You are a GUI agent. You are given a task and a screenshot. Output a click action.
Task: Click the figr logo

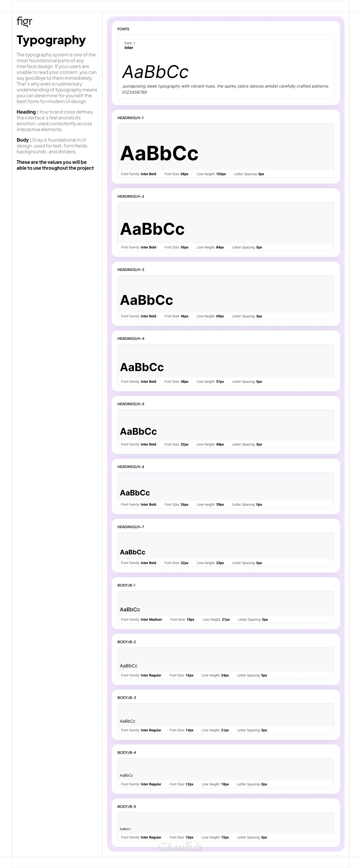(x=24, y=22)
